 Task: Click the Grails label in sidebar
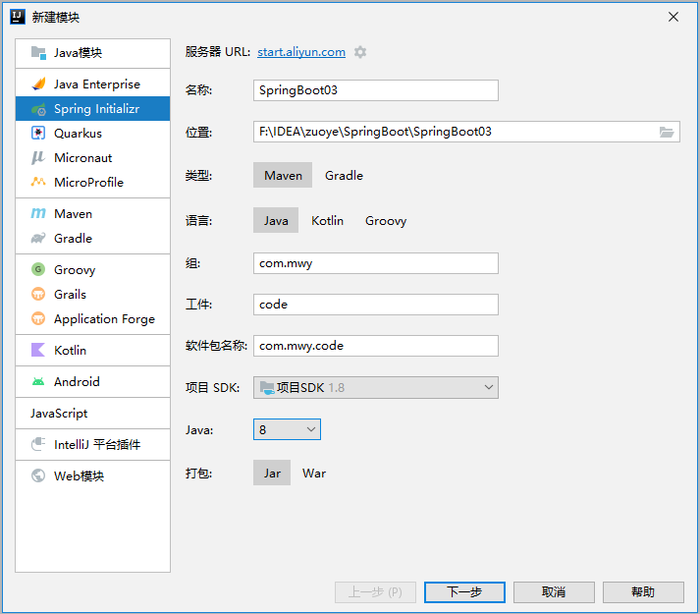point(70,294)
